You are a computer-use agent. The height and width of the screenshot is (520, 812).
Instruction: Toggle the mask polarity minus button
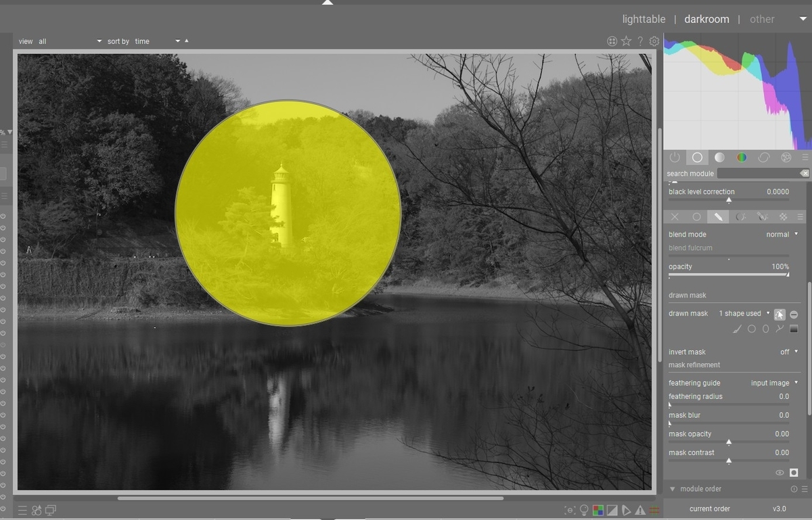(x=794, y=313)
